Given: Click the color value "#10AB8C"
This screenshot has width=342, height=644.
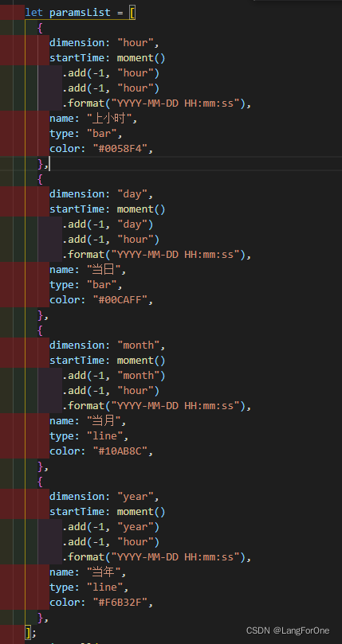Looking at the screenshot, I should pyautogui.click(x=120, y=451).
